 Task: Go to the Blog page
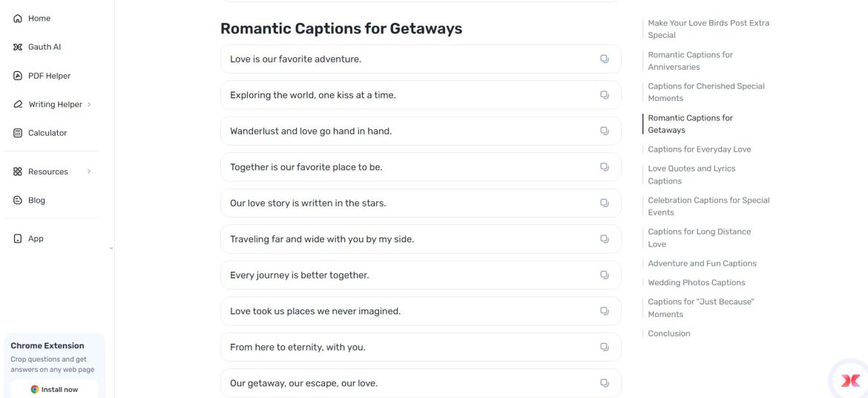36,200
